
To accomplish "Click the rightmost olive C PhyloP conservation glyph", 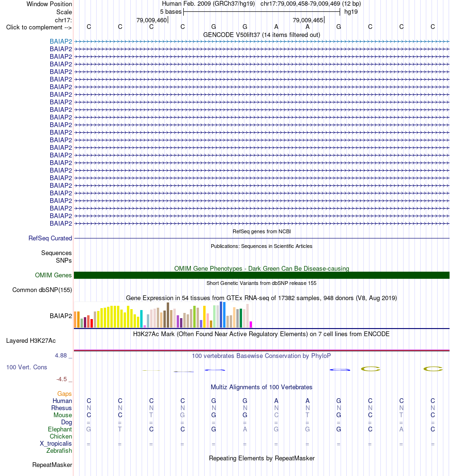I will pos(433,369).
